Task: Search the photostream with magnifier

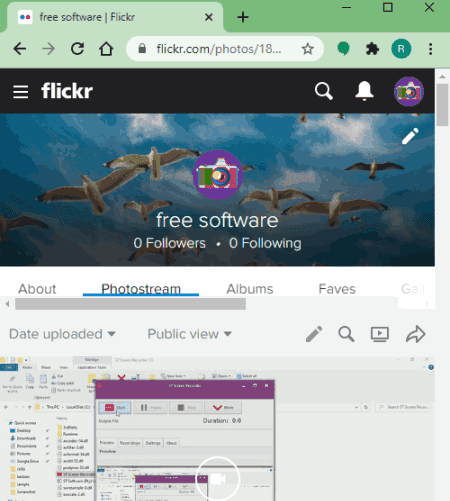Action: point(346,334)
